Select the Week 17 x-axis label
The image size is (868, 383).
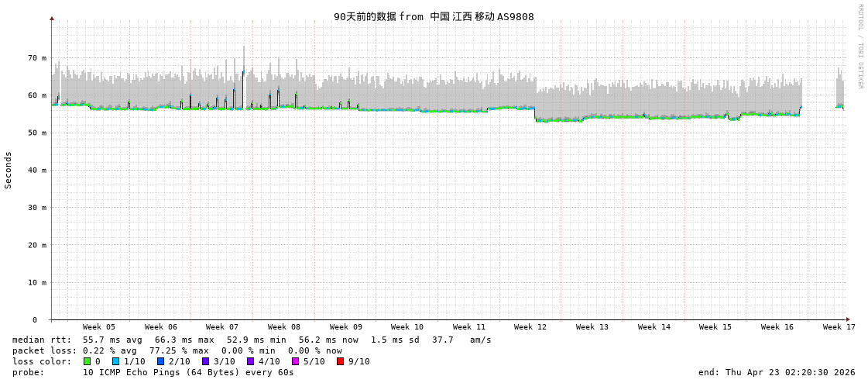pyautogui.click(x=839, y=327)
